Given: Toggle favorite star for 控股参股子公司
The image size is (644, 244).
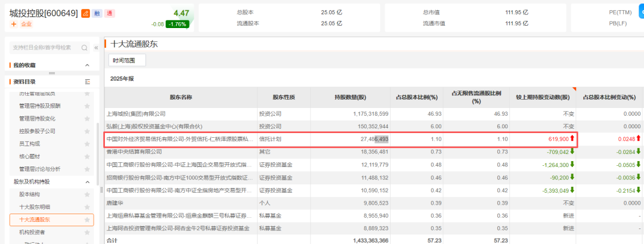Looking at the screenshot, I should click(88, 131).
